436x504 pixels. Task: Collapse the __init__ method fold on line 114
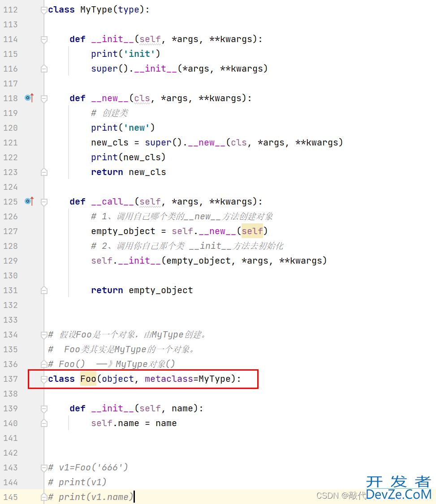(x=44, y=39)
